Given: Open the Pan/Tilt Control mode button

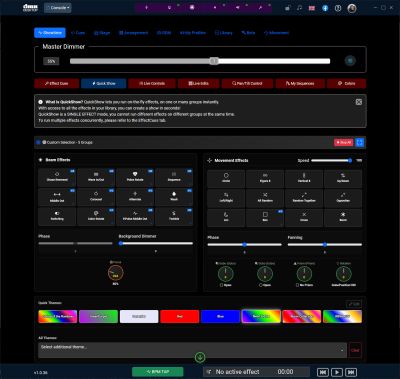Looking at the screenshot, I should (247, 83).
